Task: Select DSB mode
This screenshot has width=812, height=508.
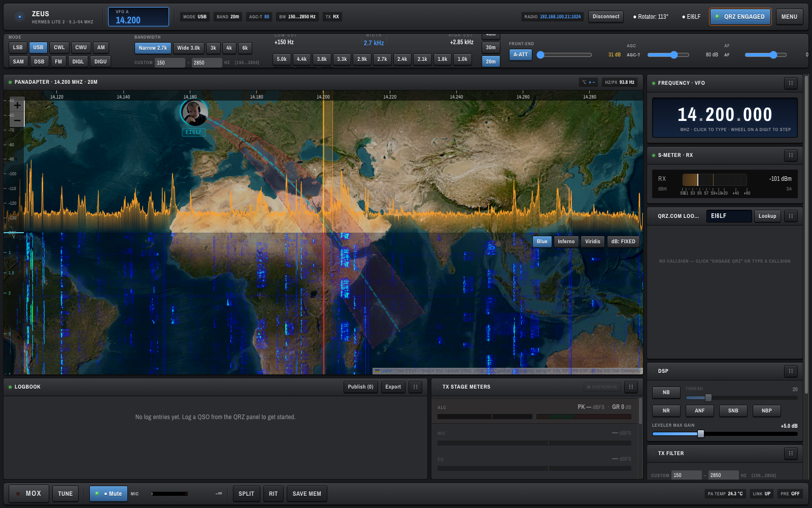Action: (39, 62)
